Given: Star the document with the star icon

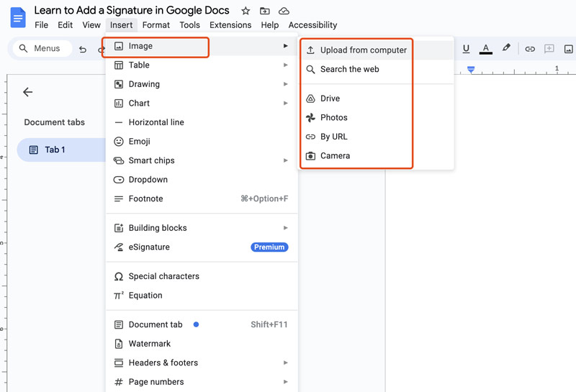Looking at the screenshot, I should (x=246, y=11).
